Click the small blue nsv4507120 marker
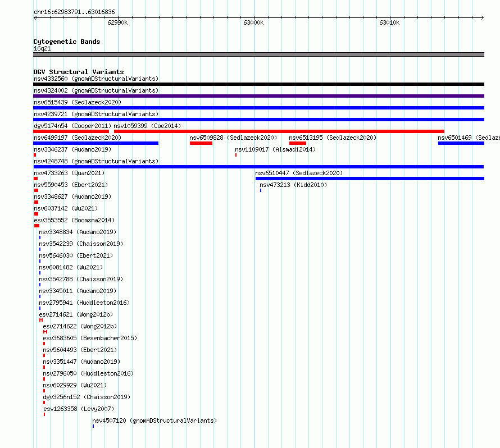The width and height of the screenshot is (500, 448). coord(93,426)
